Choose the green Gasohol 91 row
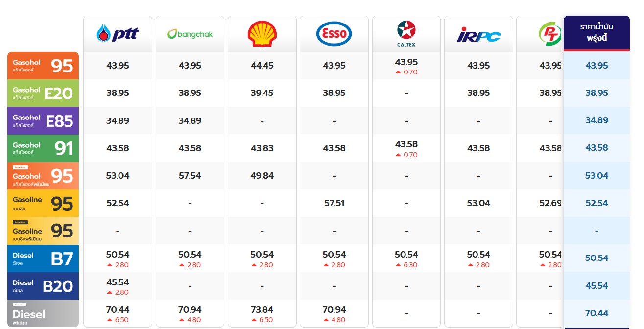Screen dimensions: 644x329 43,148
